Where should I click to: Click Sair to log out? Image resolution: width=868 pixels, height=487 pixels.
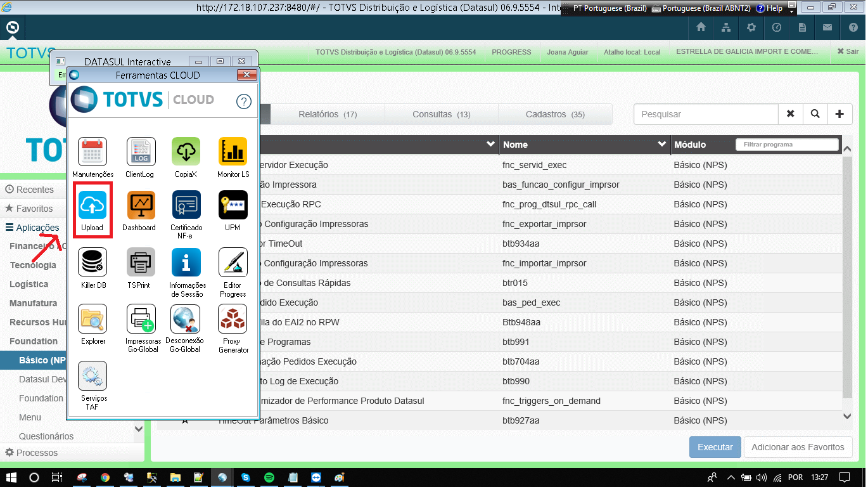(x=848, y=51)
